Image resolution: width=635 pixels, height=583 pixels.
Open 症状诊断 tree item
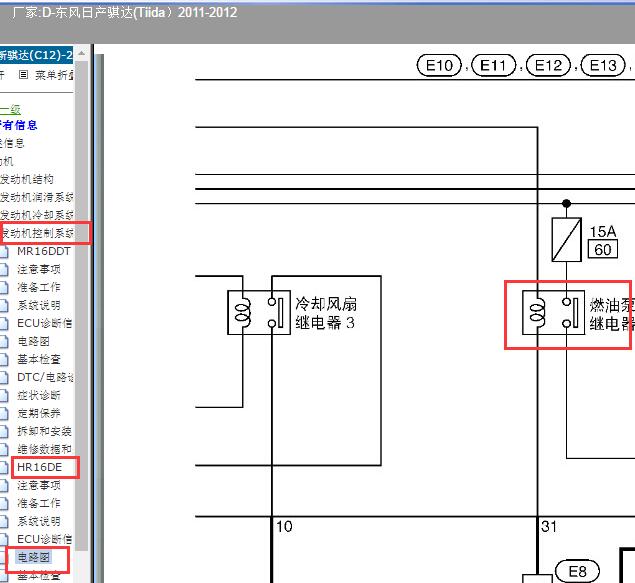coord(38,395)
